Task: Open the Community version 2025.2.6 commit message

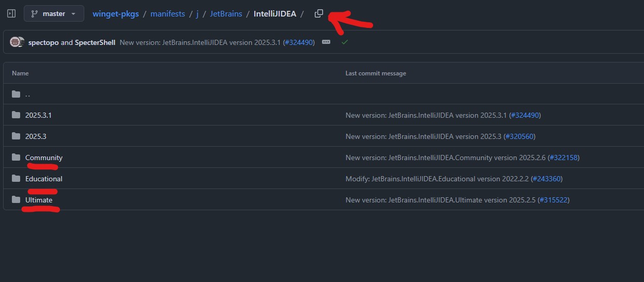Action: coord(446,158)
